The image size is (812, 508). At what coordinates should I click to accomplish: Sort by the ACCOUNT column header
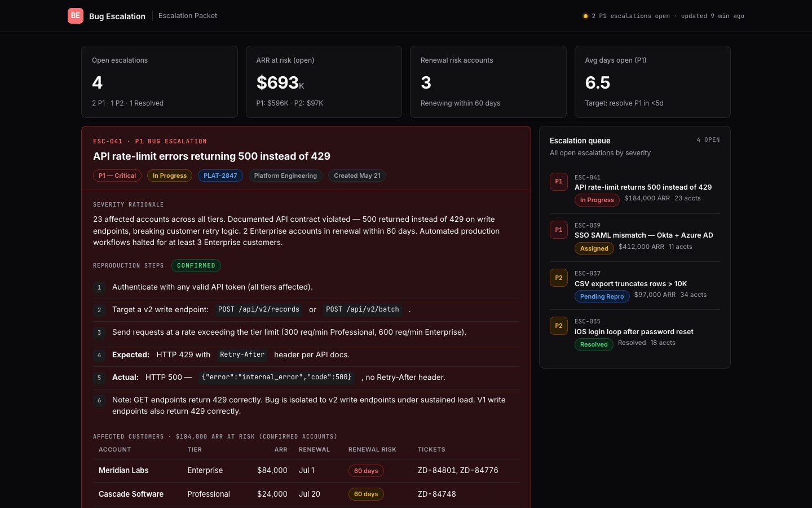[115, 450]
